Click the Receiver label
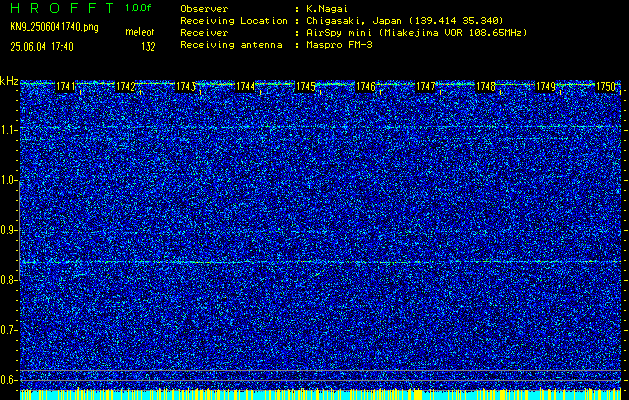 pyautogui.click(x=204, y=33)
